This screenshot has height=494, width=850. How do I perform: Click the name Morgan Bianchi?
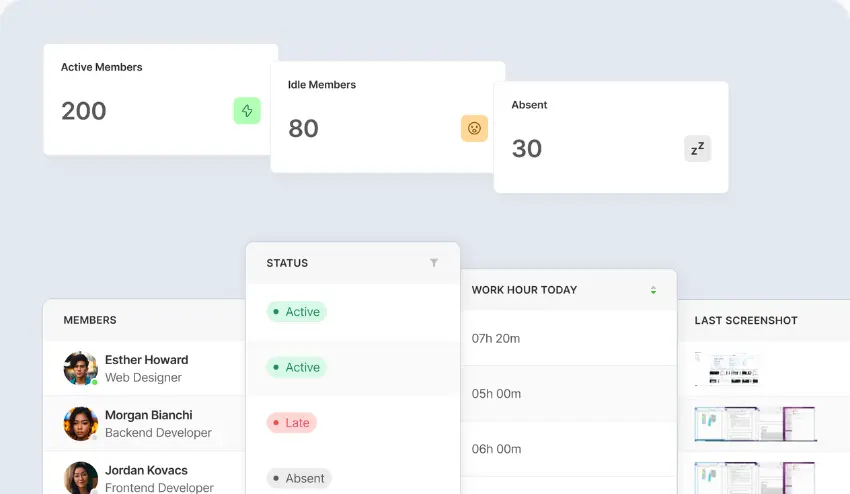(x=149, y=415)
